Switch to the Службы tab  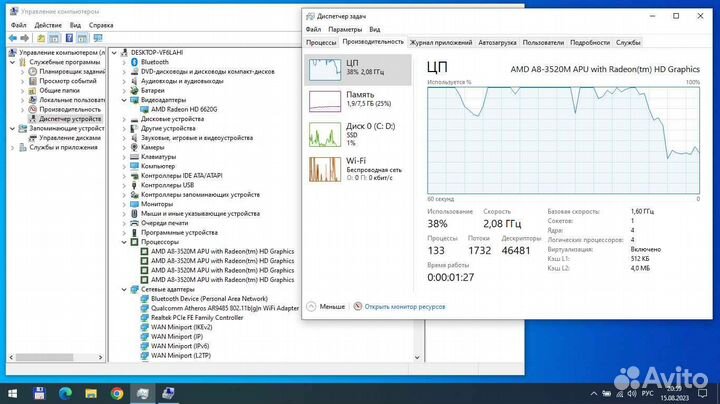click(x=628, y=42)
